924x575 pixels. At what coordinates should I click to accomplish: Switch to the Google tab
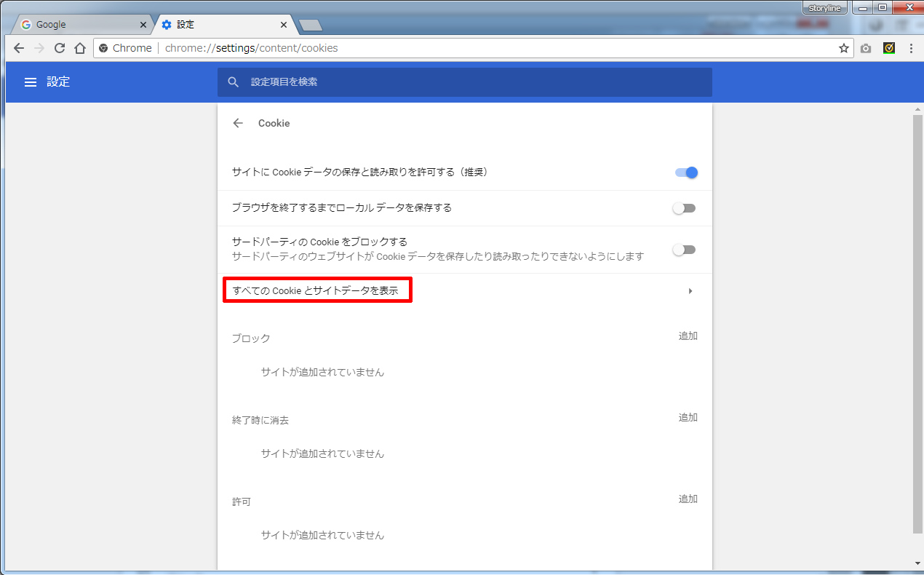80,25
